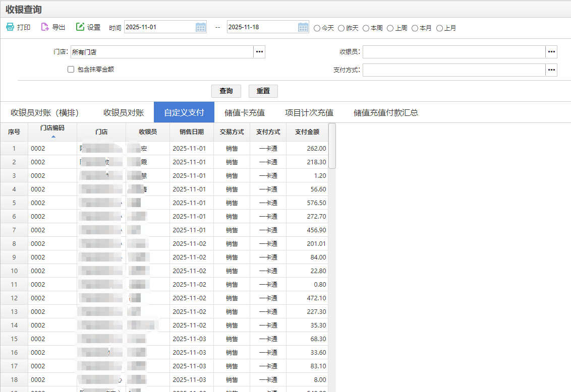The height and width of the screenshot is (392, 571).
Task: Click the Export (导出) icon
Action: point(45,27)
